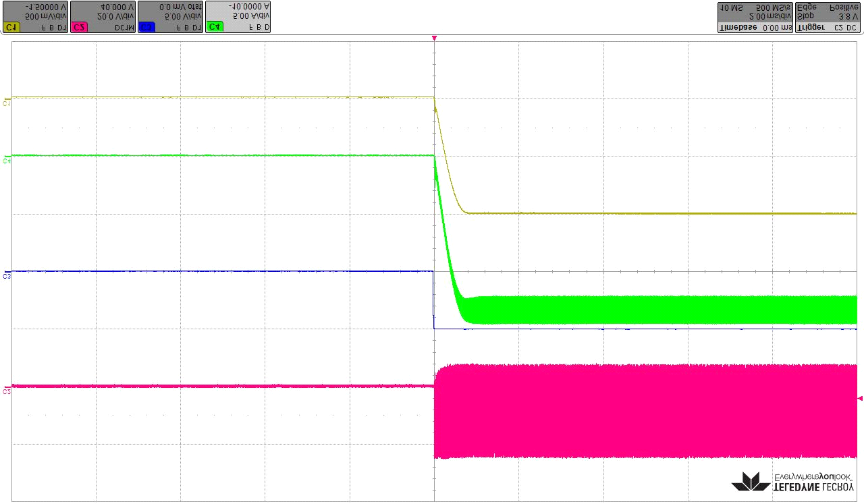Open the Timebase descriptor box
This screenshot has height=504, width=864.
[x=754, y=17]
